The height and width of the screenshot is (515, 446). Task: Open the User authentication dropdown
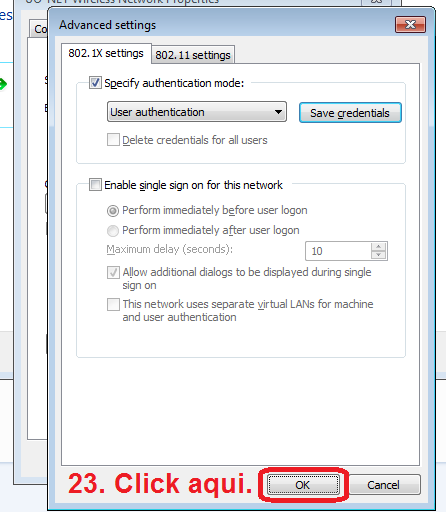[197, 112]
